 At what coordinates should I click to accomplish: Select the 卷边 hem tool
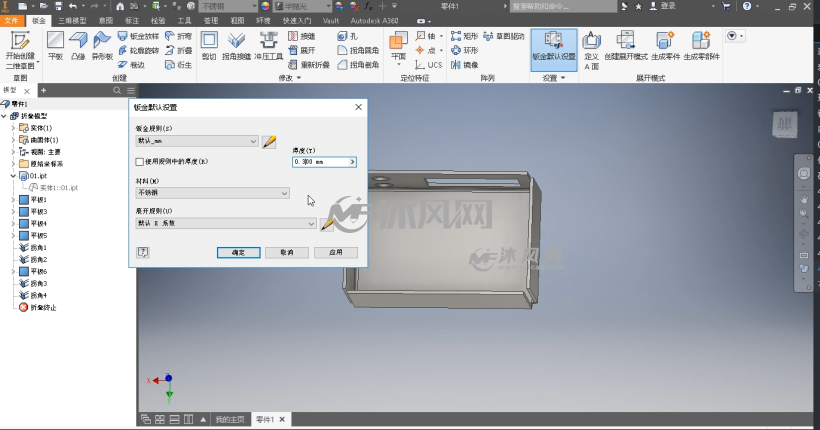point(131,64)
